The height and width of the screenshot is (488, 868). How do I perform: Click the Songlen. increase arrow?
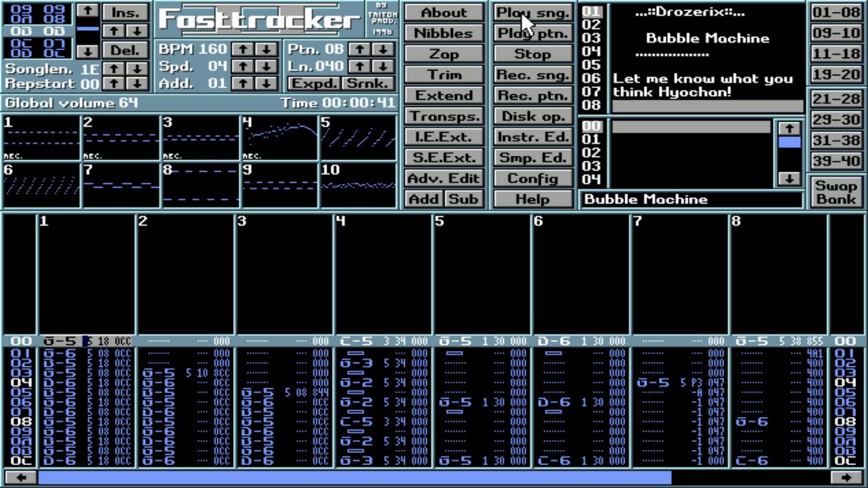click(x=115, y=68)
